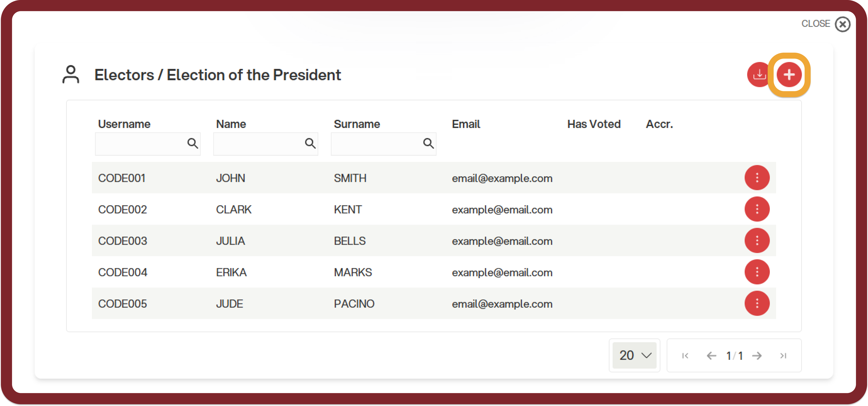Click magnifier icon in Name filter
Screen dimensions: 868x406
310,143
